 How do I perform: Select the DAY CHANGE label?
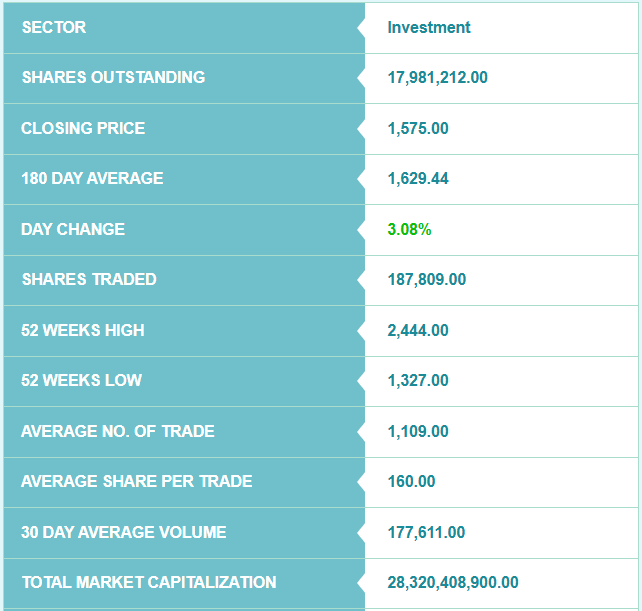73,229
